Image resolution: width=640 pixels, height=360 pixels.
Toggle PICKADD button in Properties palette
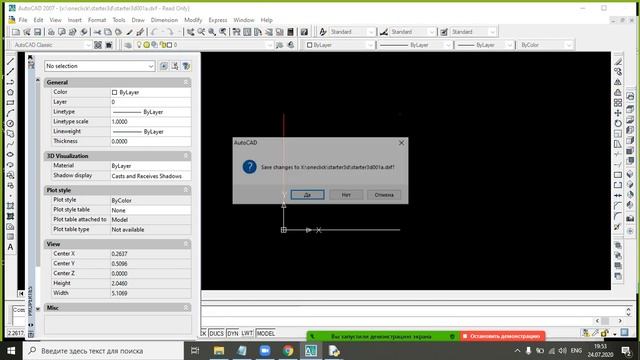click(x=164, y=66)
